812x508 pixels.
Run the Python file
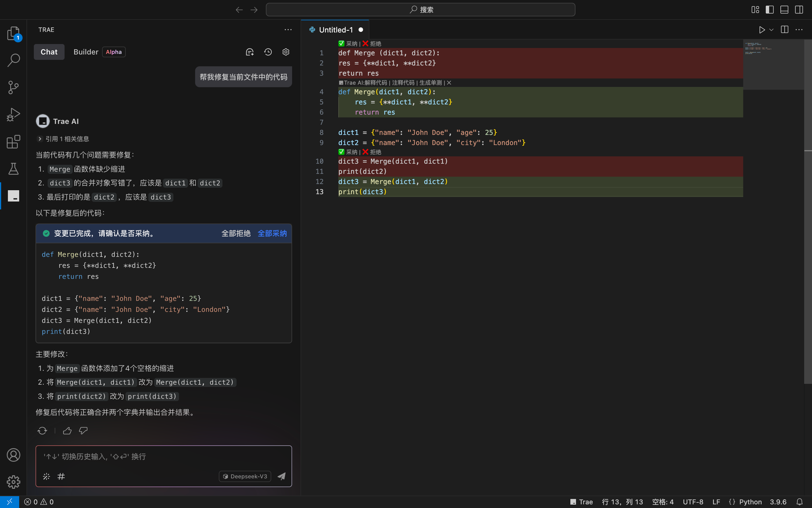tap(762, 30)
